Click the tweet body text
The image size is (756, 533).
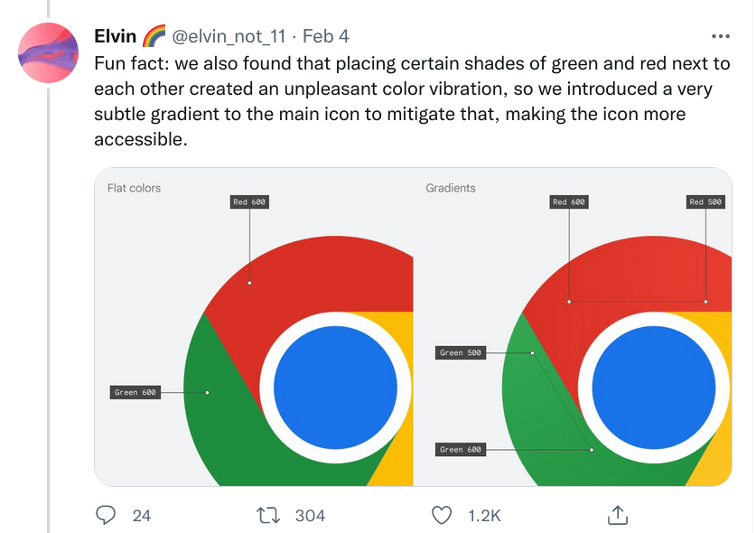(x=402, y=102)
